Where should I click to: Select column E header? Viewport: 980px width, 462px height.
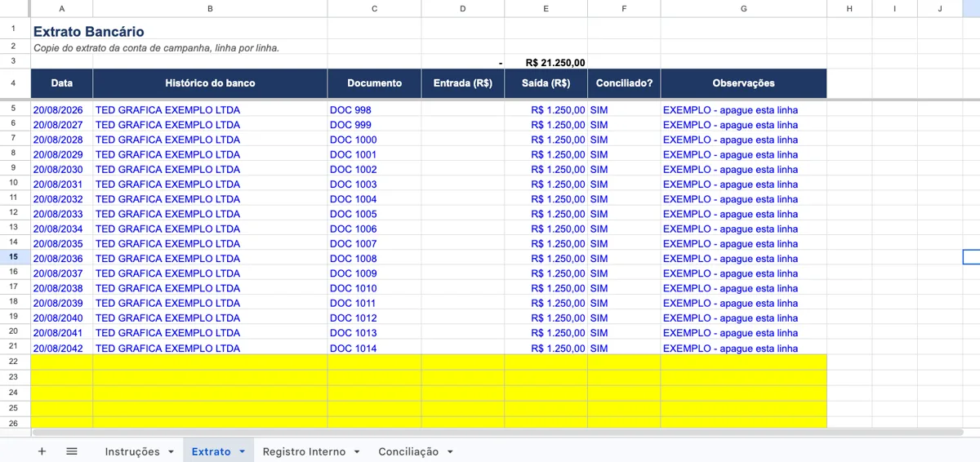(x=546, y=8)
